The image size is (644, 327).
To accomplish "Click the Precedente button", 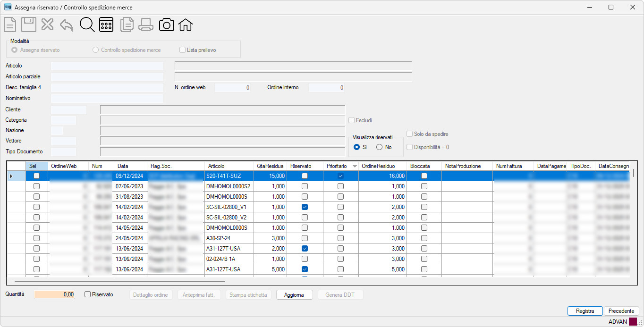I will [x=621, y=311].
